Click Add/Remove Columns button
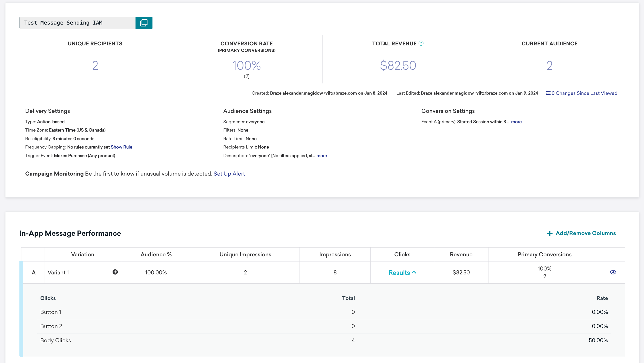The width and height of the screenshot is (644, 363). tap(585, 233)
